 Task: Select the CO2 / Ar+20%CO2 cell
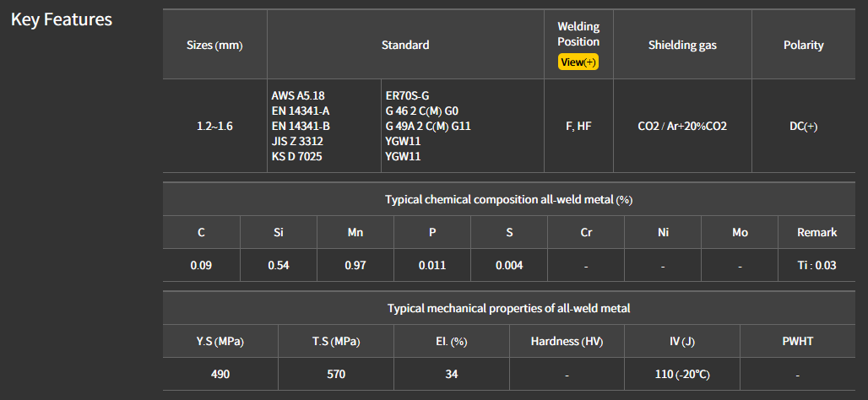click(682, 126)
